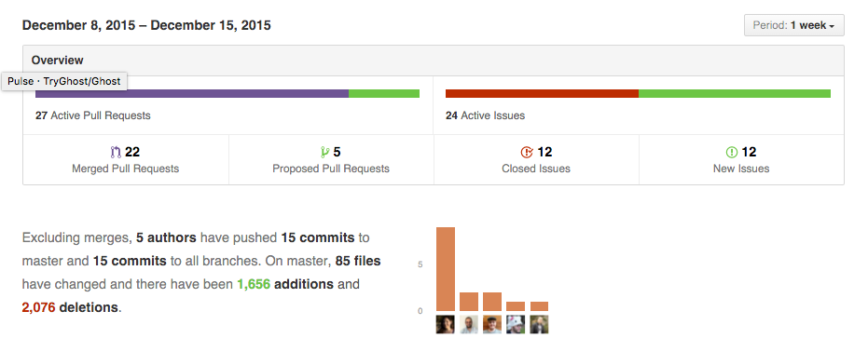
Task: Click the purple merged pull requests bar
Action: pos(192,93)
